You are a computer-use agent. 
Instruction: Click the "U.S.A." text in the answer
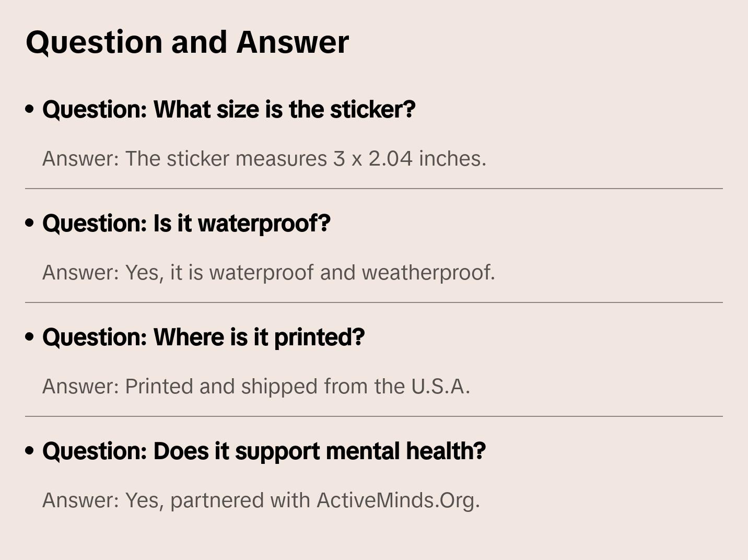[440, 387]
